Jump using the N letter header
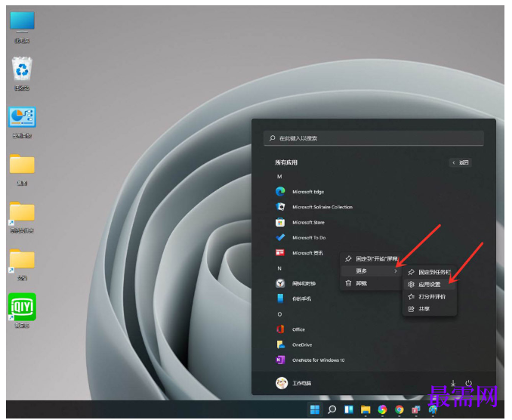512x420 pixels. (x=279, y=268)
